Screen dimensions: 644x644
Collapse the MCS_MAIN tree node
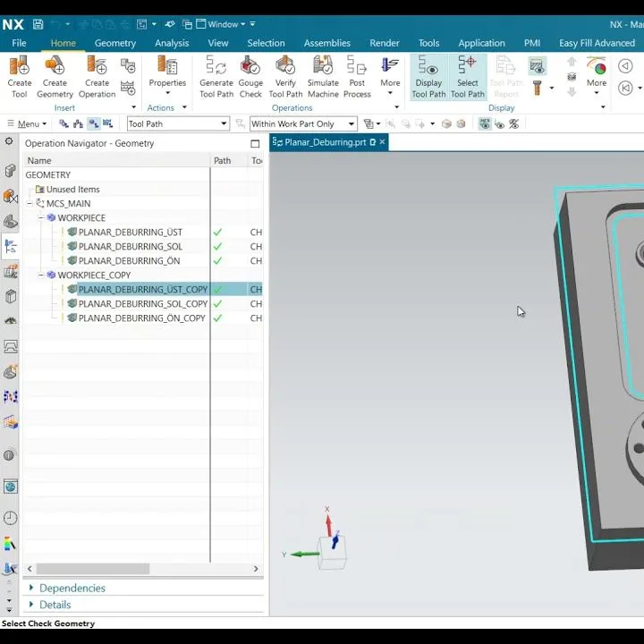pyautogui.click(x=30, y=203)
